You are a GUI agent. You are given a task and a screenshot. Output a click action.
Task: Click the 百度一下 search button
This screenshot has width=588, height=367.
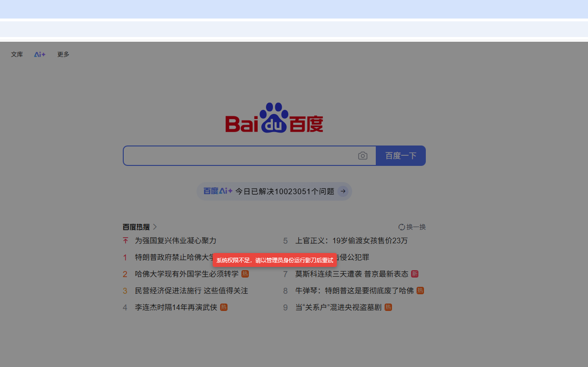pos(401,156)
